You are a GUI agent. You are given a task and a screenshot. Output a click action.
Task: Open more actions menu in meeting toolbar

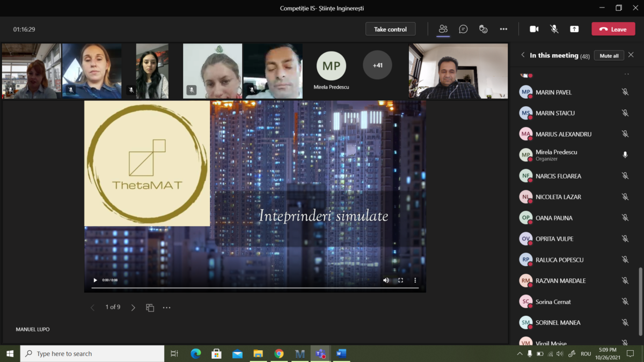(x=503, y=29)
